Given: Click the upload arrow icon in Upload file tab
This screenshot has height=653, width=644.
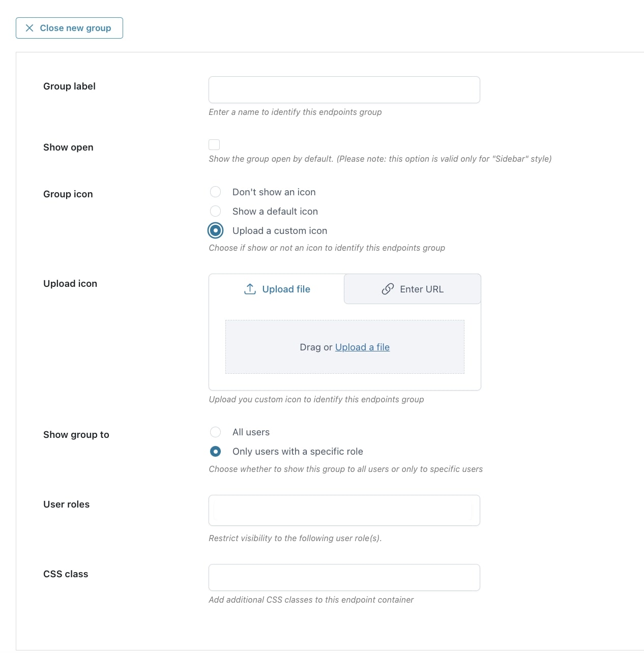Looking at the screenshot, I should point(250,289).
